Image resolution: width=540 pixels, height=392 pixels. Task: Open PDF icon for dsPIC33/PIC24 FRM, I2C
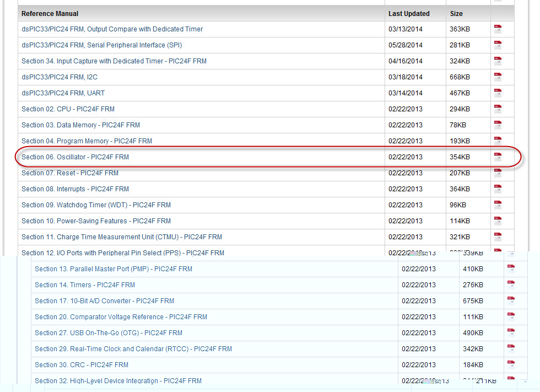[498, 77]
